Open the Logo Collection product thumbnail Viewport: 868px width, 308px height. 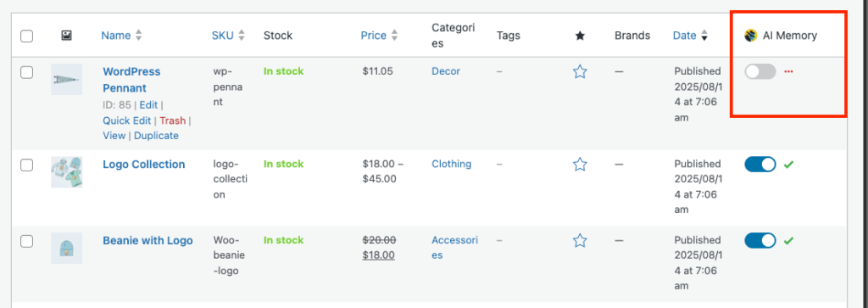coord(66,171)
